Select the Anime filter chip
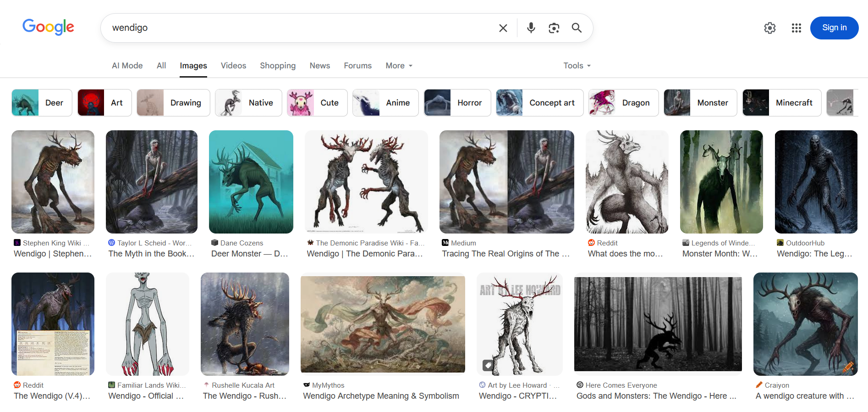Screen dimensions: 868x412 (x=385, y=103)
